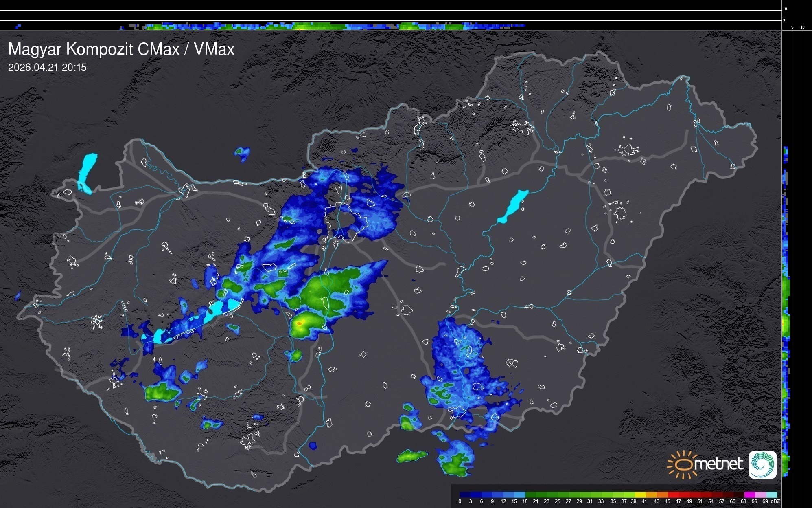Click the 2026.04.21 20:15 timestamp
812x508 pixels.
[47, 68]
